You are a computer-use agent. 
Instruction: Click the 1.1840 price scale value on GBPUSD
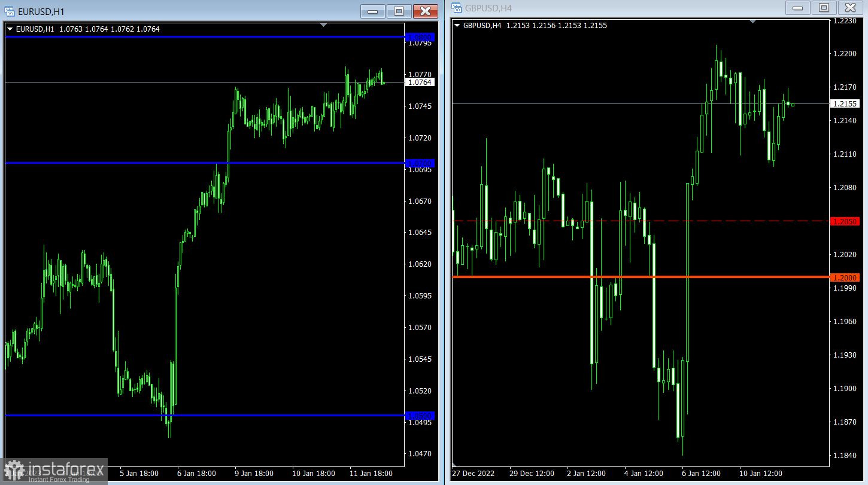point(845,455)
